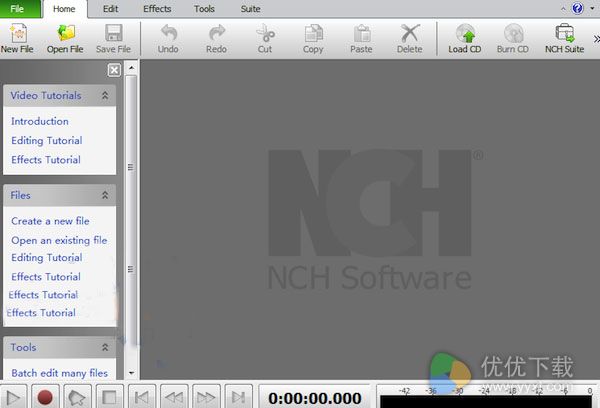
Task: Switch to the Effects tab
Action: (x=157, y=9)
